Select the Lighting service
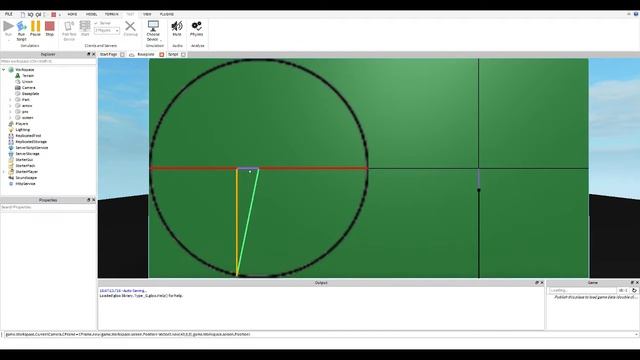640x360 pixels. point(22,130)
